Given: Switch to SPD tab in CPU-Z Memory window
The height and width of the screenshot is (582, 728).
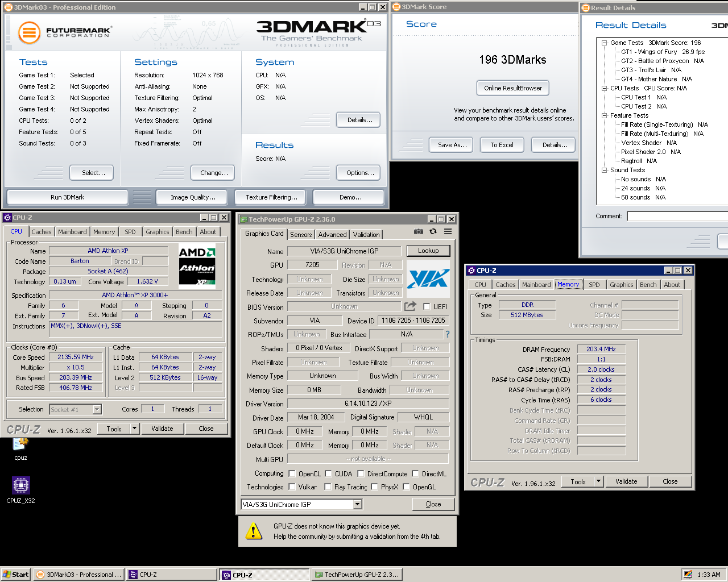Looking at the screenshot, I should pos(594,285).
